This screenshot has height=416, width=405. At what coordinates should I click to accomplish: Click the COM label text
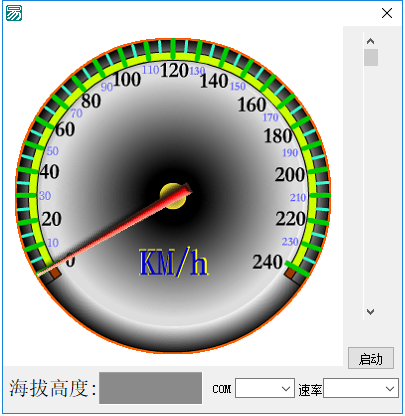(222, 389)
